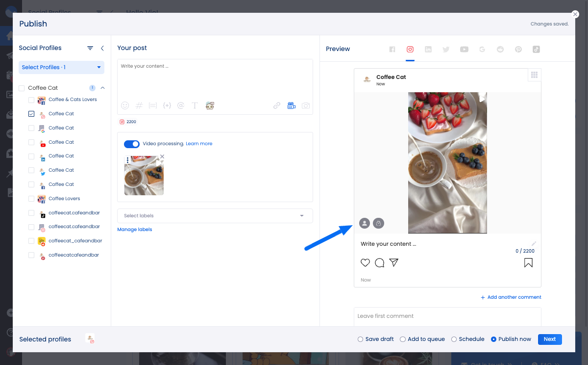Click the video preview in Instagram post
The image size is (588, 365).
coord(447,162)
